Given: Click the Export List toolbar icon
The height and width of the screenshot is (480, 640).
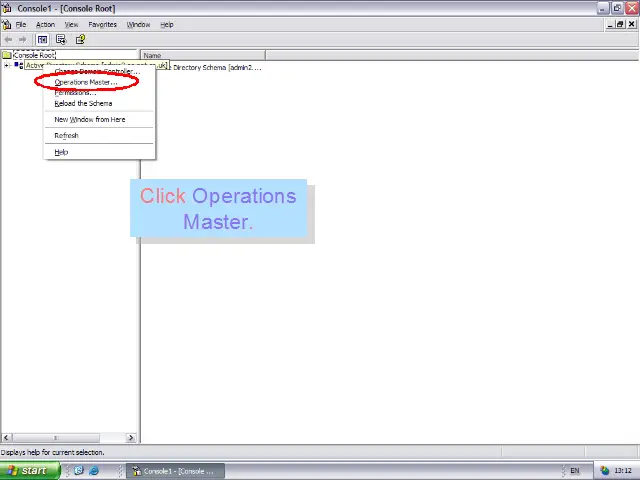Looking at the screenshot, I should coord(61,40).
